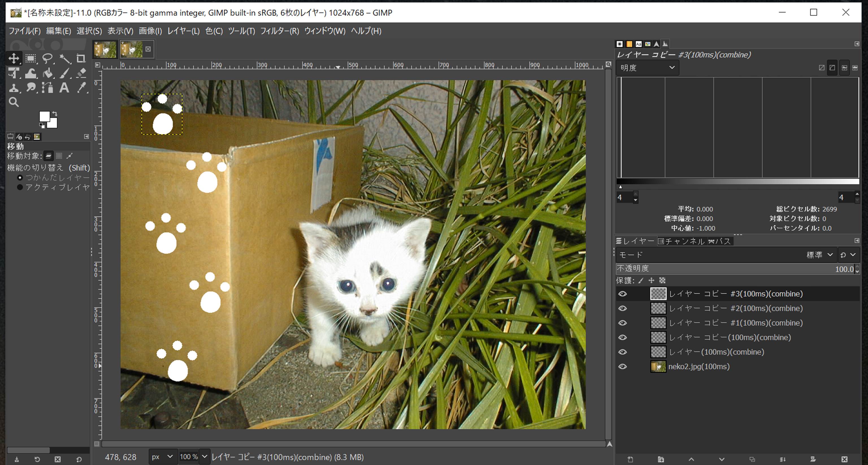Select the レイヤー コピー #1(100ms)(combine) layer
Viewport: 868px width, 465px height.
click(x=735, y=323)
